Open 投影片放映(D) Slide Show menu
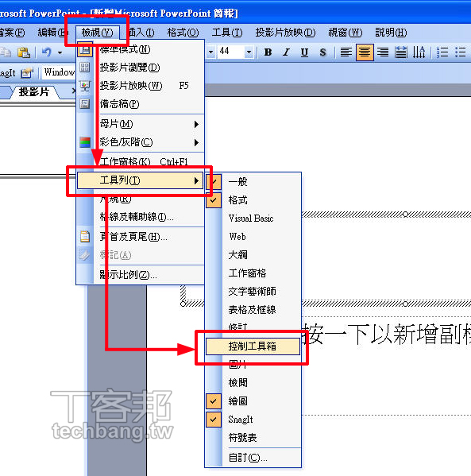The height and width of the screenshot is (476, 471). 285,32
